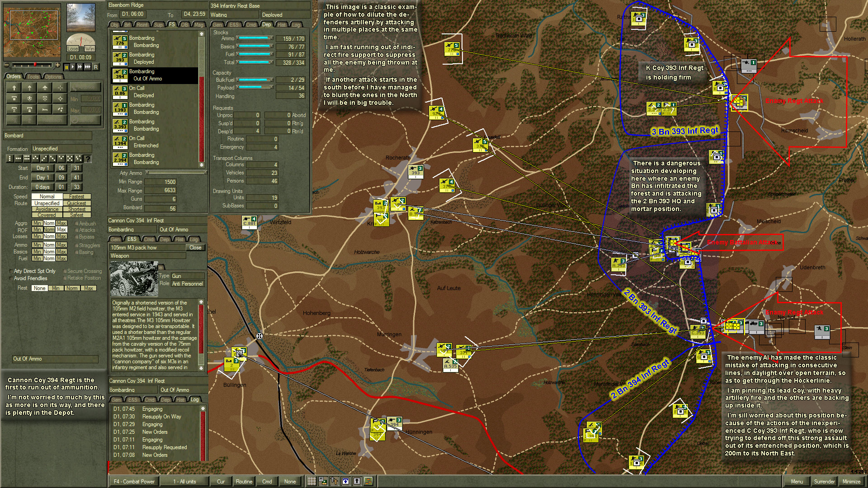Screen dimensions: 868x488
Task: Choose the block formation icon
Action: click(27, 159)
